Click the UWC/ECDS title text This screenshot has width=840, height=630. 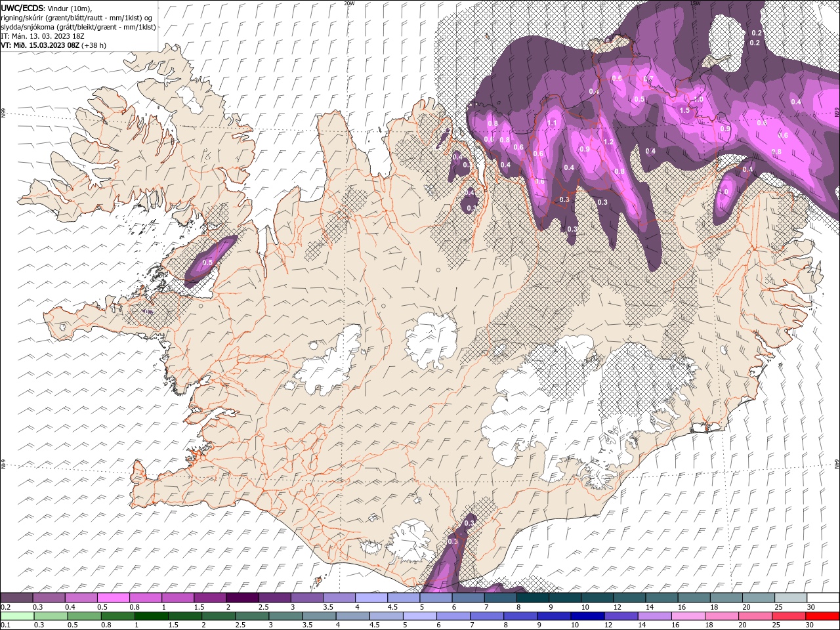pos(23,8)
